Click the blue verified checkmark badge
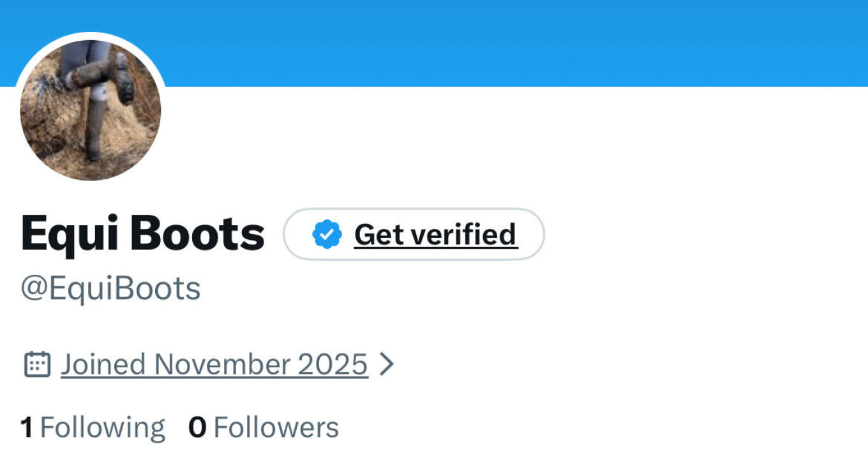 pyautogui.click(x=327, y=234)
